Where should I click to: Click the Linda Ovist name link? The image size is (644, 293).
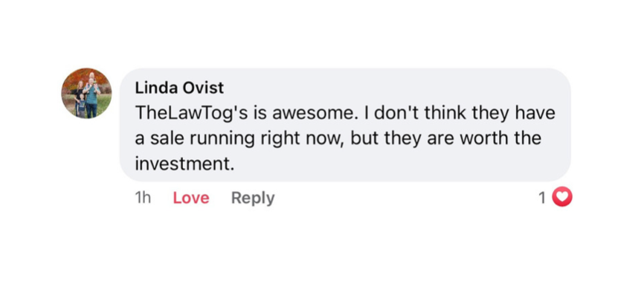[179, 88]
